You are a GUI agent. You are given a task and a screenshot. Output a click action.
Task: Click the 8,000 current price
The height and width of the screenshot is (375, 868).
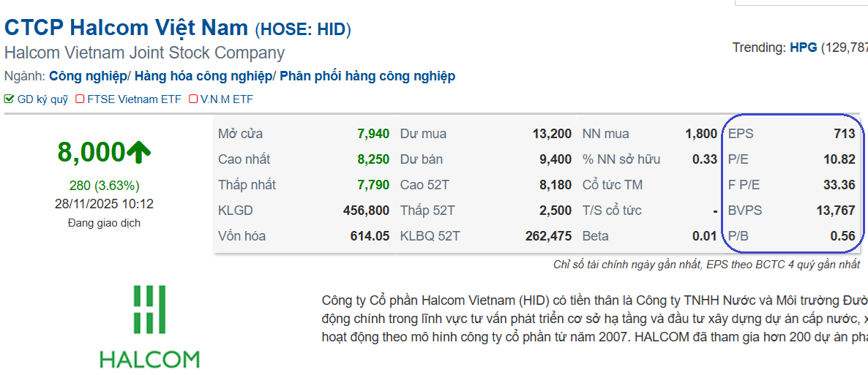91,152
